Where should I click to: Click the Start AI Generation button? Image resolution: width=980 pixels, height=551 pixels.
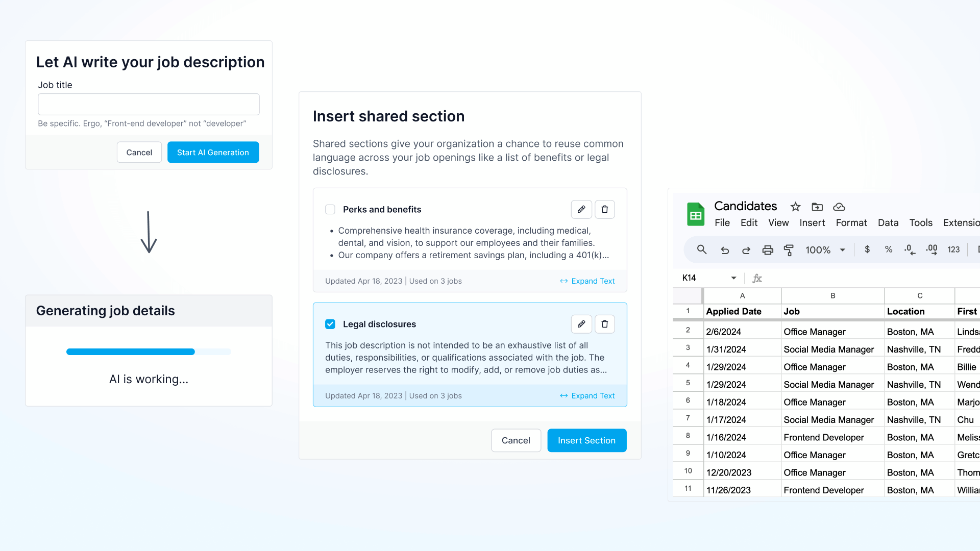pyautogui.click(x=213, y=153)
